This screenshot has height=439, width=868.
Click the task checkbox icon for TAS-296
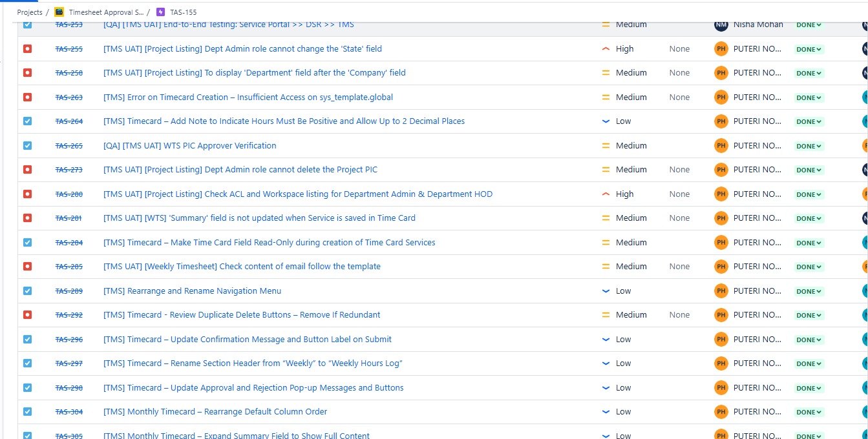[x=27, y=340]
